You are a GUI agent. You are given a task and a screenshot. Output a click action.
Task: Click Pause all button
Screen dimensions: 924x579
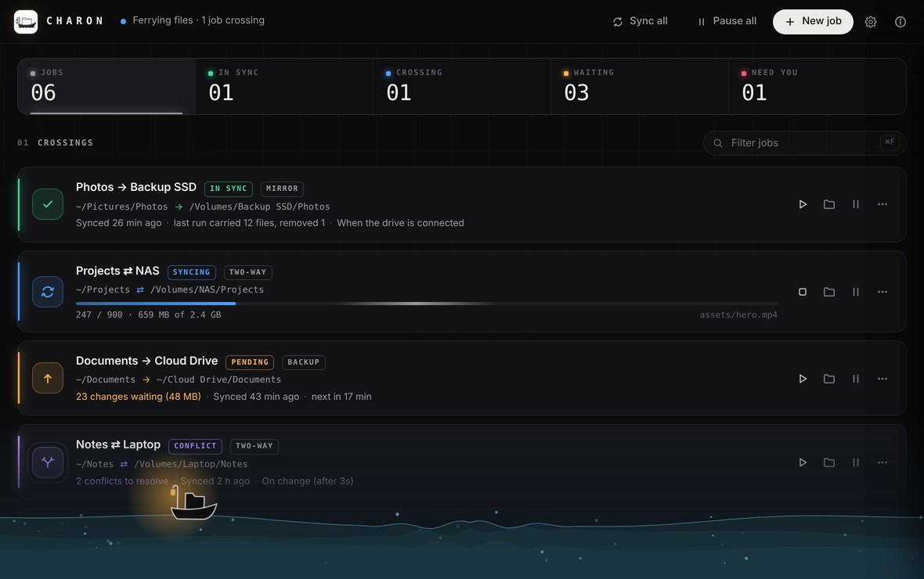[x=727, y=21]
